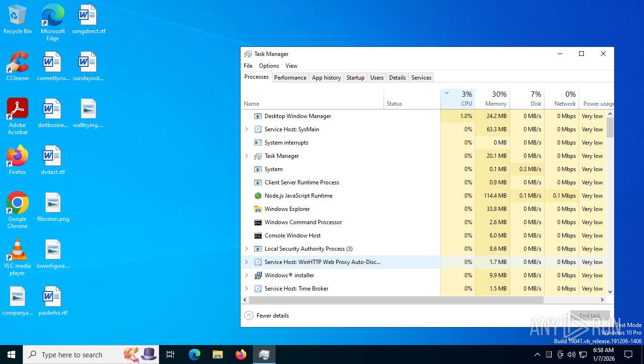
Task: Open the View menu
Action: tap(291, 66)
